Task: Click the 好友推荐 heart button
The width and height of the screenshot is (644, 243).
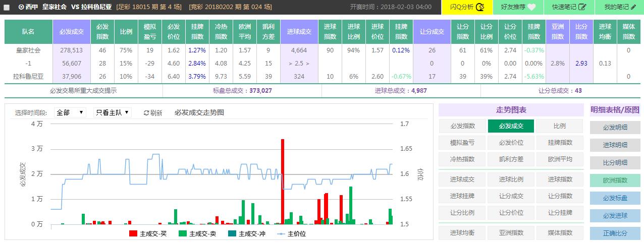Action: pyautogui.click(x=518, y=7)
